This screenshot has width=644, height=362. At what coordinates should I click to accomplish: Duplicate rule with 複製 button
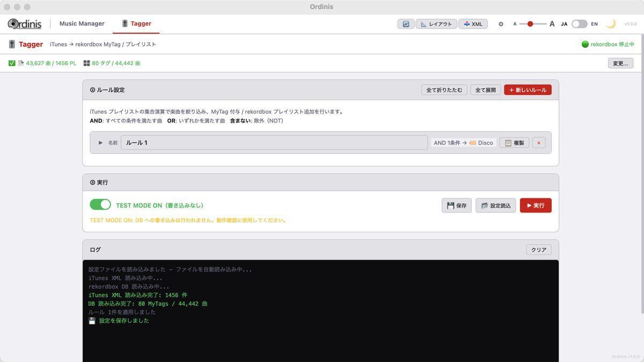(514, 143)
